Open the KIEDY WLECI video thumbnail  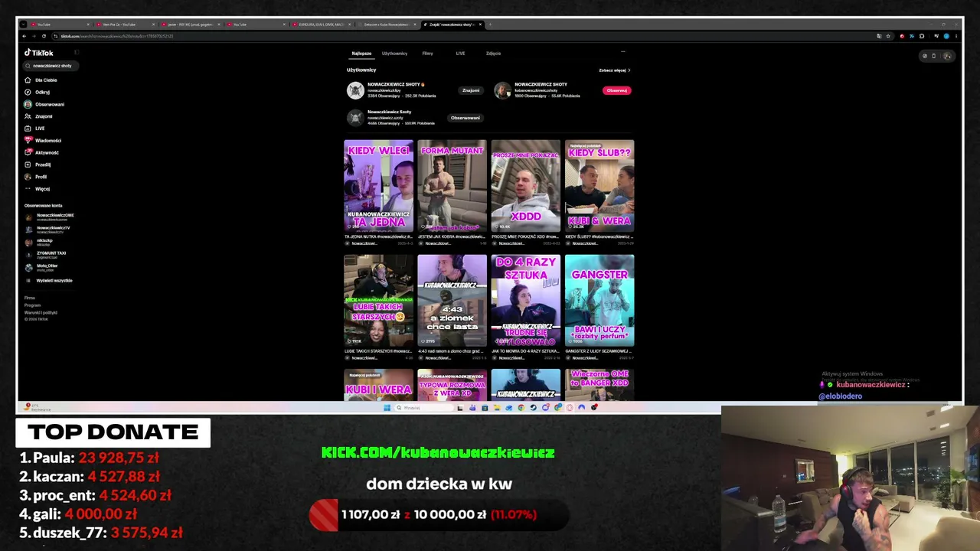pos(378,185)
